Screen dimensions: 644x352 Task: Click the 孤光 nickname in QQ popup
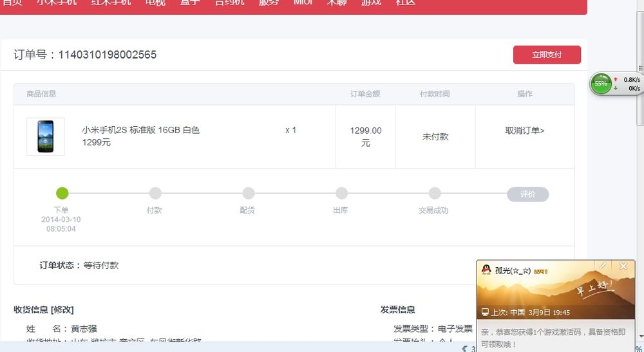(x=513, y=271)
